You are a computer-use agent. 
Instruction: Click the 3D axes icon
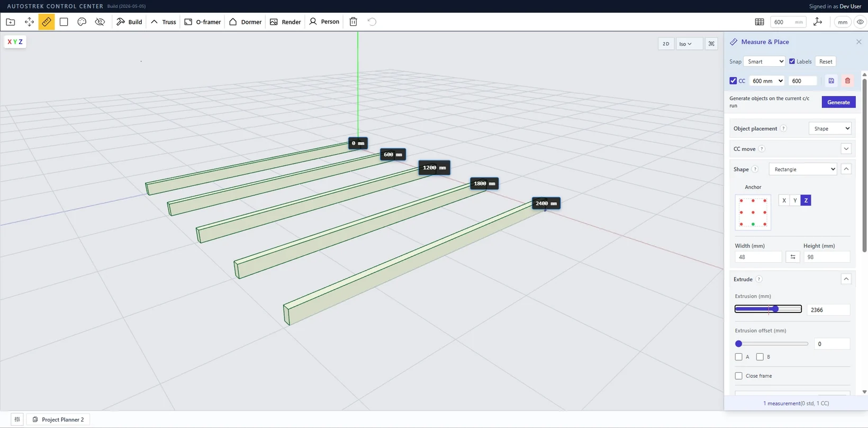click(x=818, y=22)
